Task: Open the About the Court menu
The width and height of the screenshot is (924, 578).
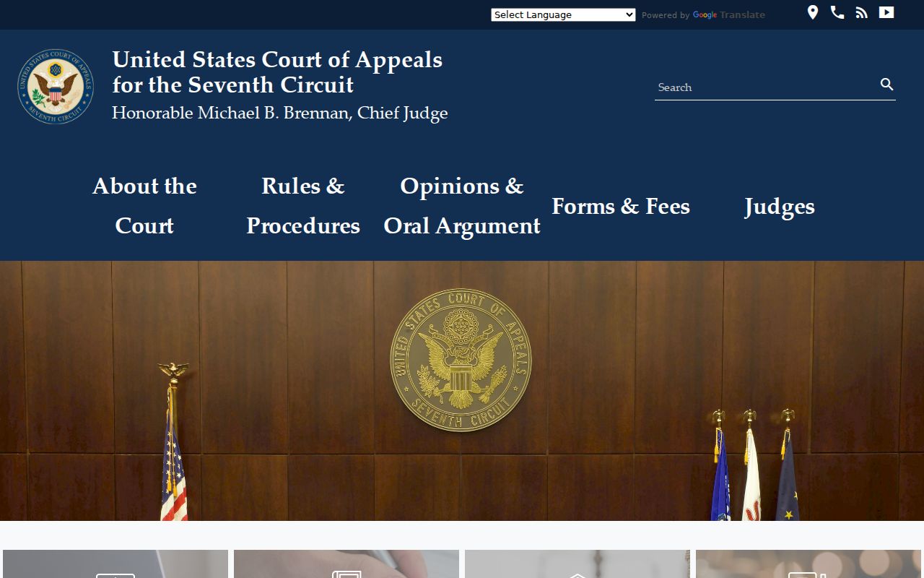Action: click(x=144, y=206)
